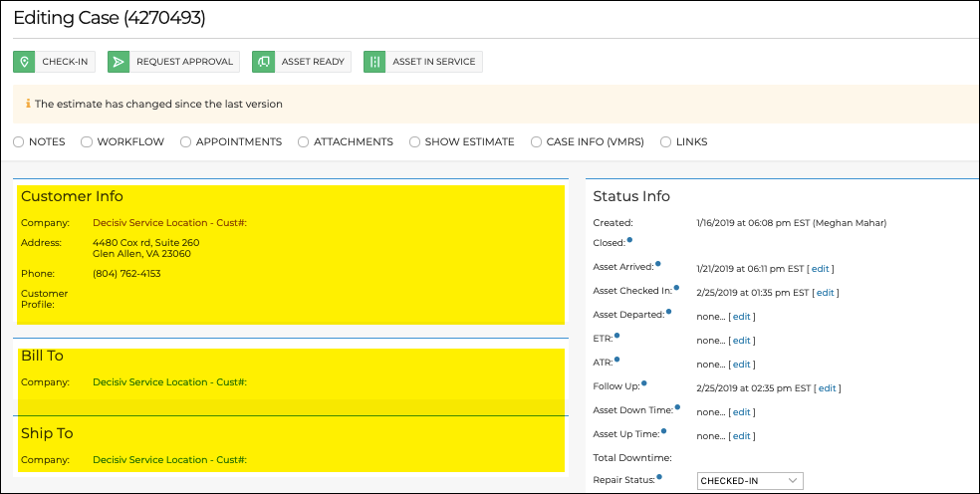The height and width of the screenshot is (494, 980).
Task: Edit the ETR value
Action: [x=741, y=341]
